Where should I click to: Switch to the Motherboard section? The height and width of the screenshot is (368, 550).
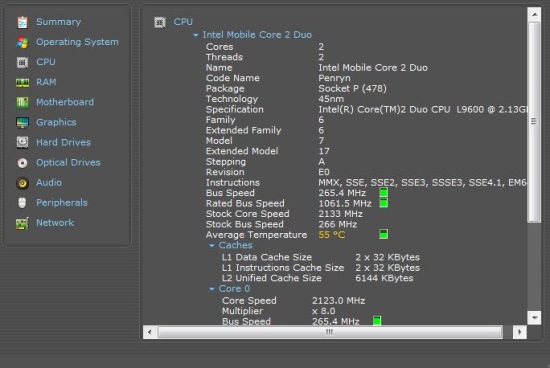pyautogui.click(x=65, y=102)
